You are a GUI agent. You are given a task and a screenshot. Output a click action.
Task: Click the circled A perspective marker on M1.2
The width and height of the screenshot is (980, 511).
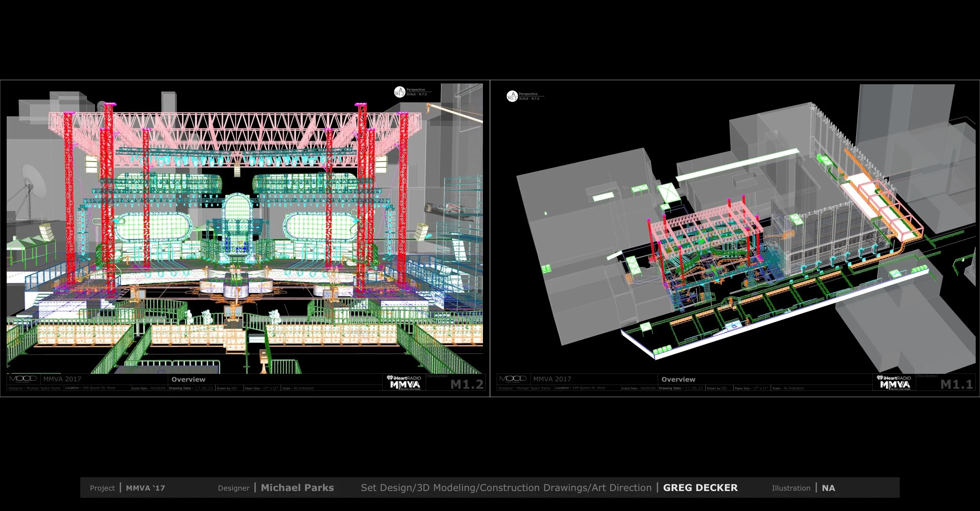point(399,91)
